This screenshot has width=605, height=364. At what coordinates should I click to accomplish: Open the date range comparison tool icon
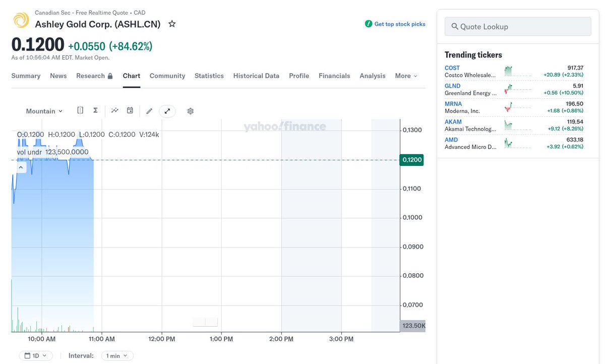[80, 110]
